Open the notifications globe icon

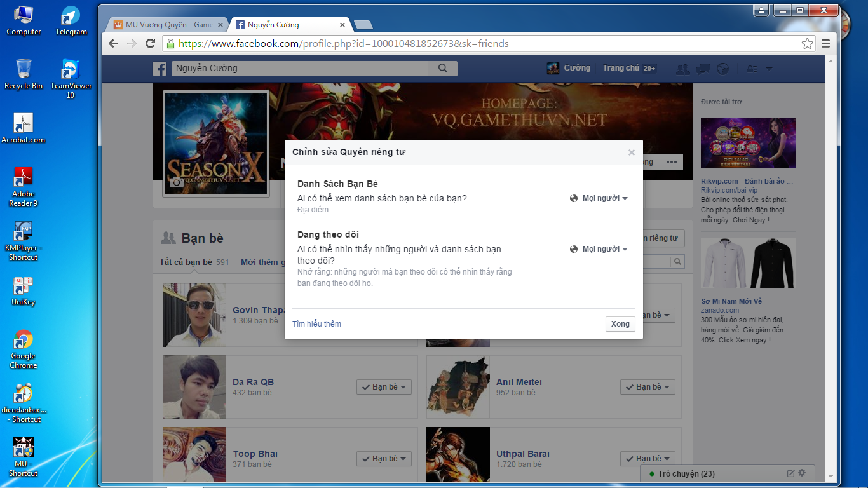click(722, 69)
